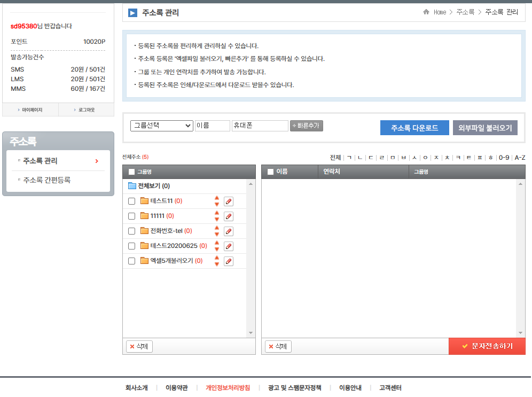The height and width of the screenshot is (397, 532).
Task: Click the 휴대폰 input field
Action: pyautogui.click(x=260, y=126)
